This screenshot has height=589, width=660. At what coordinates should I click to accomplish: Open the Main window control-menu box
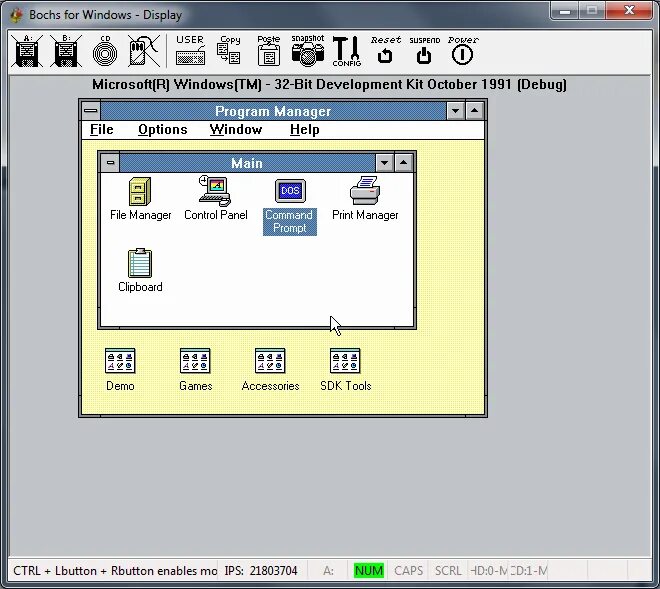pyautogui.click(x=110, y=163)
